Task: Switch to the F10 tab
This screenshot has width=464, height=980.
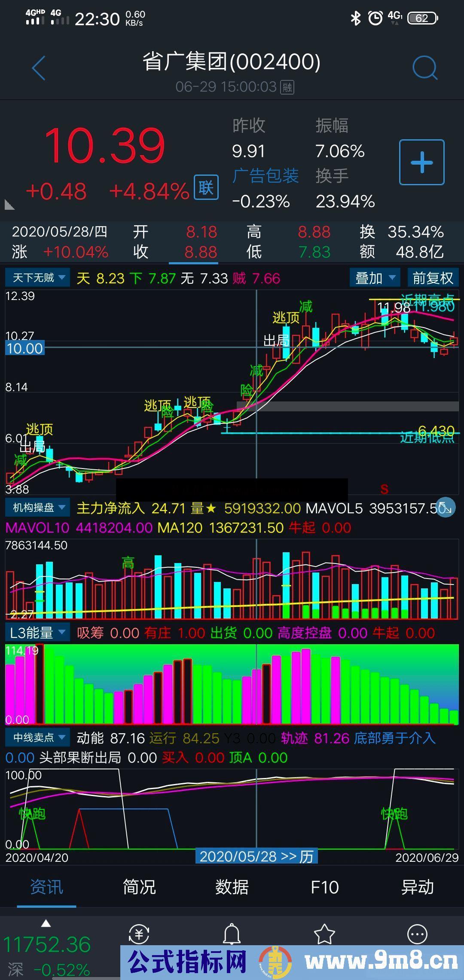Action: coord(324,887)
